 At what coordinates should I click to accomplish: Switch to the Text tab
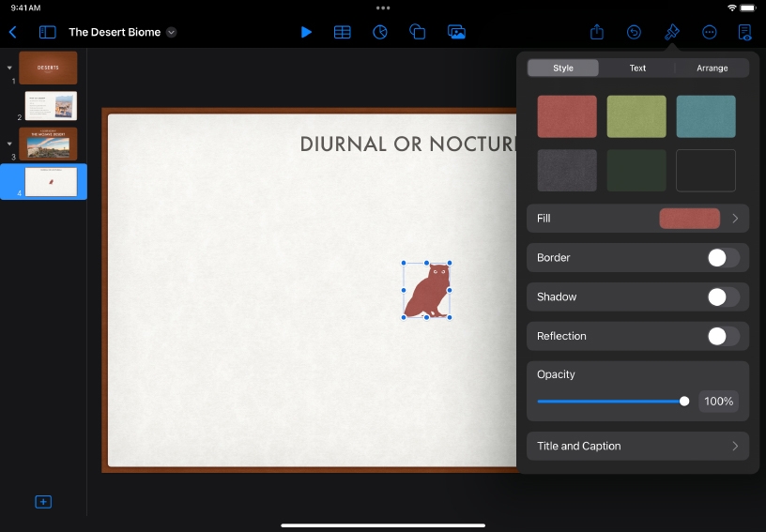637,68
